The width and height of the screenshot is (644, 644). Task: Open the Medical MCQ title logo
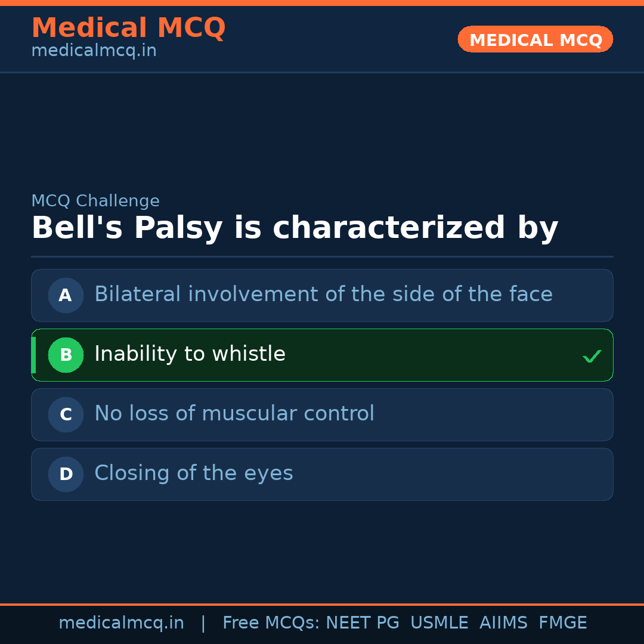tap(128, 28)
